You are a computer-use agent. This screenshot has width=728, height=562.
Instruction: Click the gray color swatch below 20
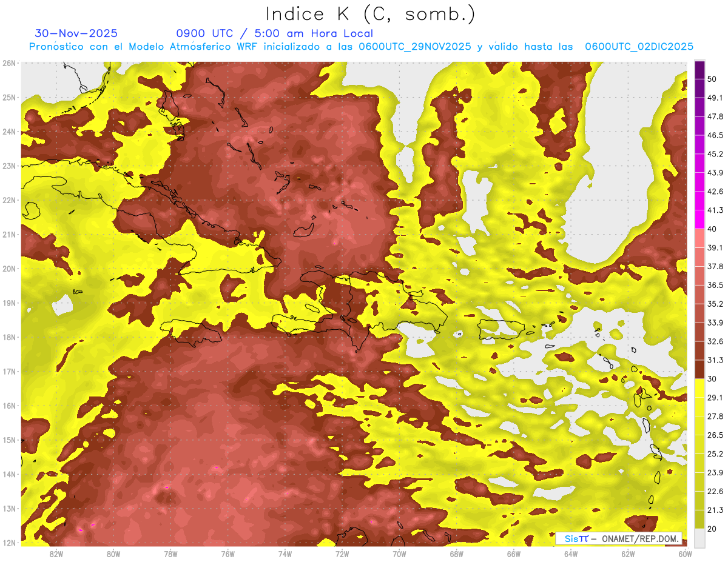coord(699,538)
